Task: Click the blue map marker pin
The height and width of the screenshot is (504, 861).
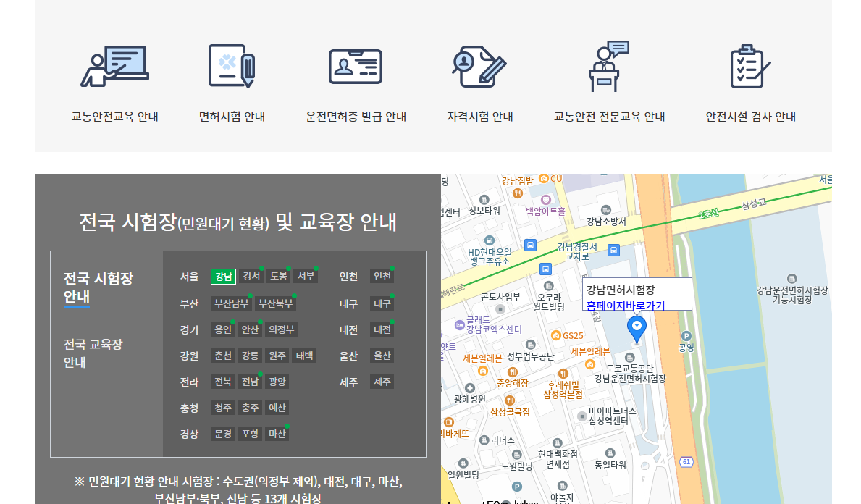Action: (x=637, y=329)
